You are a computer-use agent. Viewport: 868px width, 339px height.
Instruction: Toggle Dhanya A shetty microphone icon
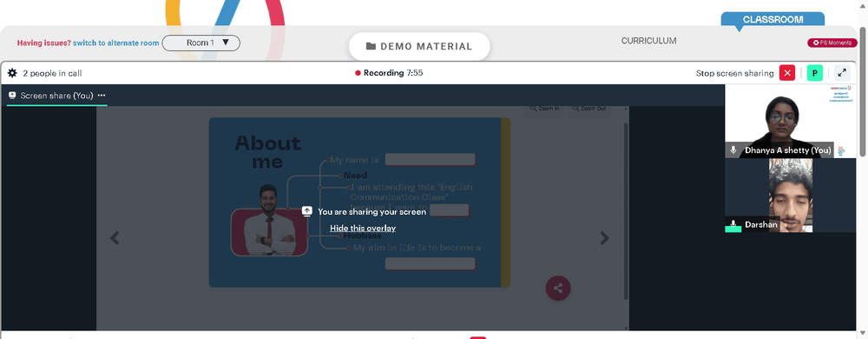(x=733, y=150)
